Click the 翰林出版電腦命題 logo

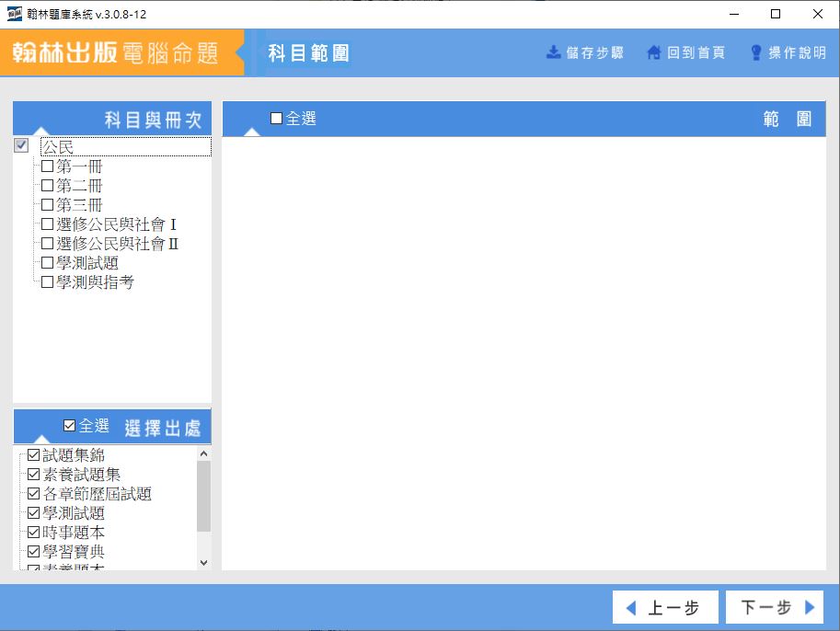pos(115,52)
